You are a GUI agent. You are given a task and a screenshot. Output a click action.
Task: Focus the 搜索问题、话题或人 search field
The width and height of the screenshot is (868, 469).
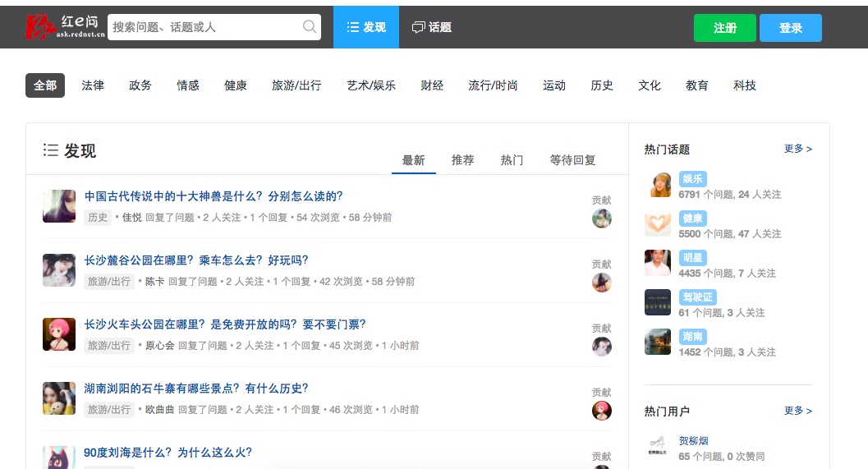click(x=205, y=27)
